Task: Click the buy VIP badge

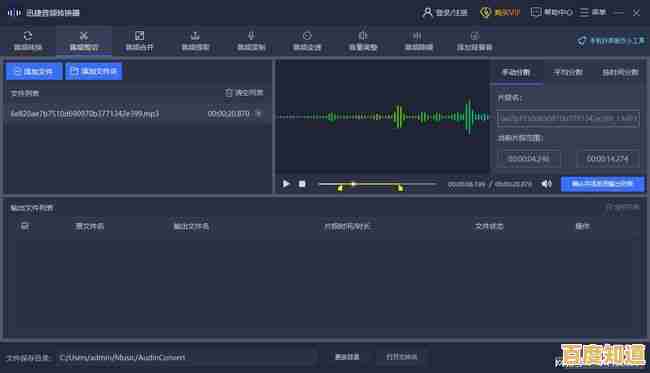Action: coord(500,12)
